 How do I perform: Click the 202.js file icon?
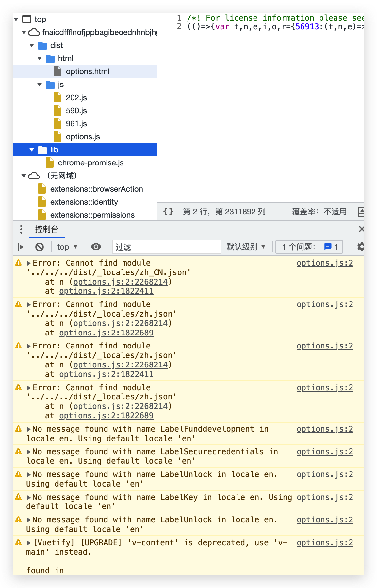coord(57,97)
